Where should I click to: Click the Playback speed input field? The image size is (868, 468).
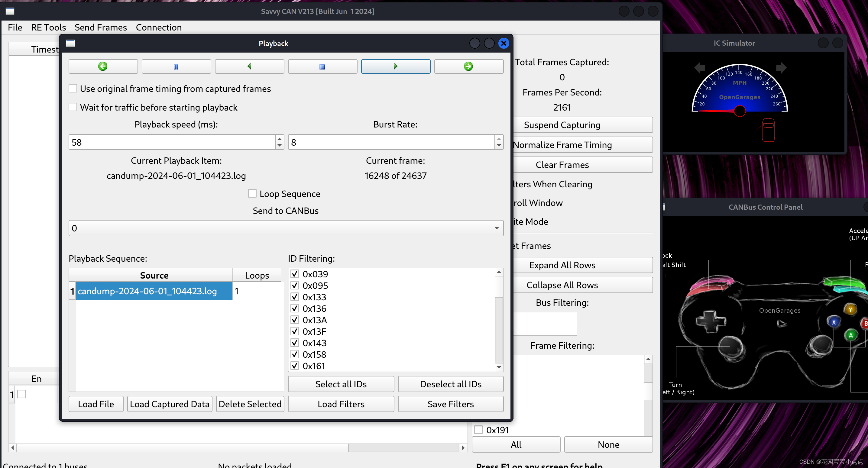172,142
